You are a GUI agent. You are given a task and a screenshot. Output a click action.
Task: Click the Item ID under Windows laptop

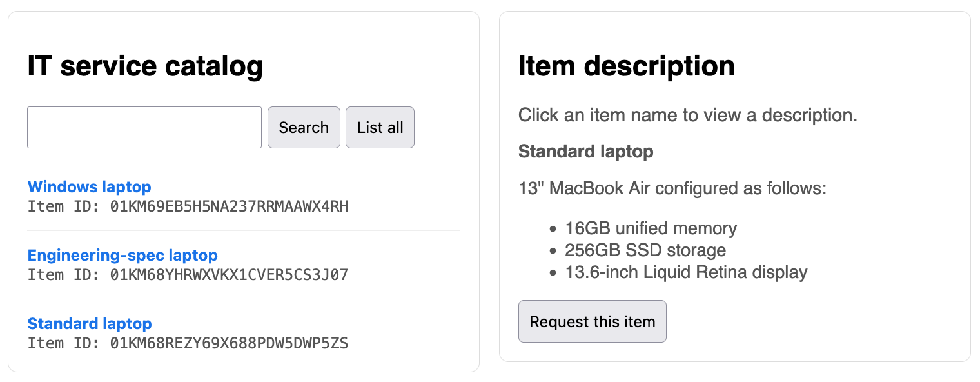pos(188,206)
